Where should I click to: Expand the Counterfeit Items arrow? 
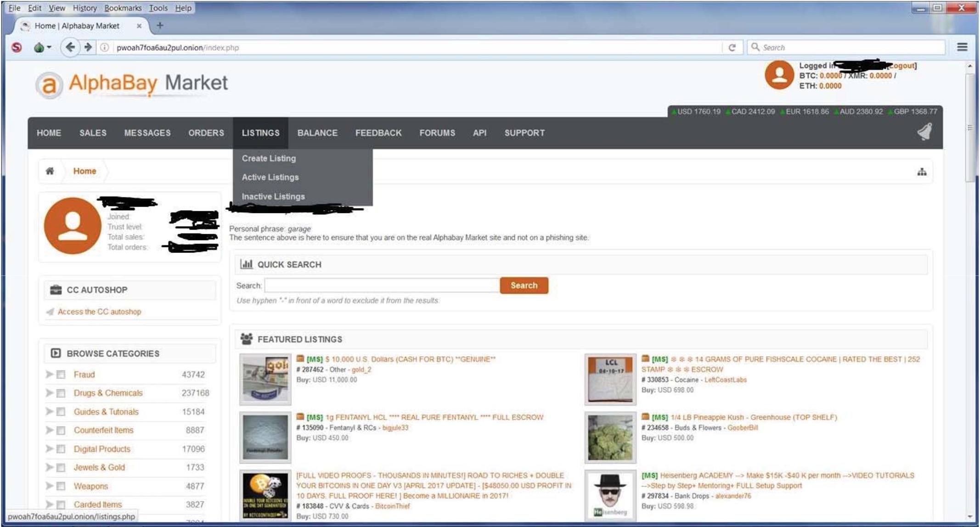49,430
